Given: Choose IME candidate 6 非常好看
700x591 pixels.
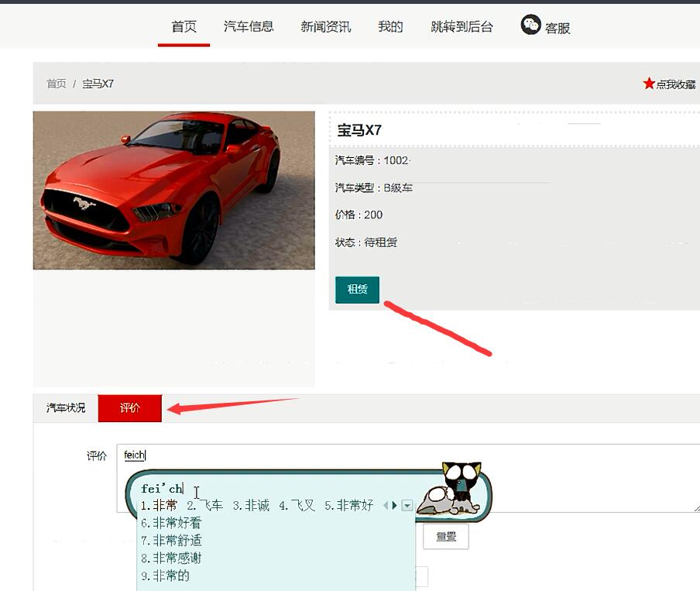Looking at the screenshot, I should [171, 523].
